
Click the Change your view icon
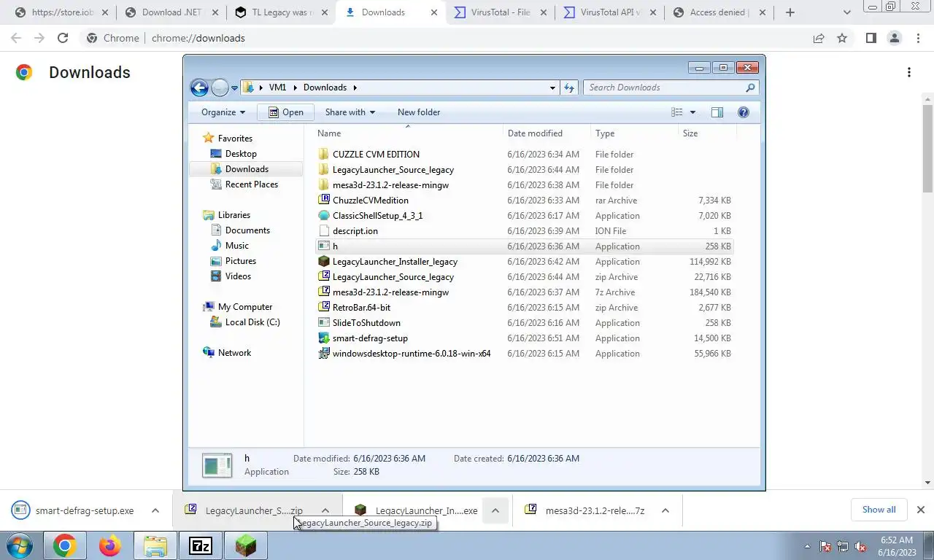tap(677, 112)
